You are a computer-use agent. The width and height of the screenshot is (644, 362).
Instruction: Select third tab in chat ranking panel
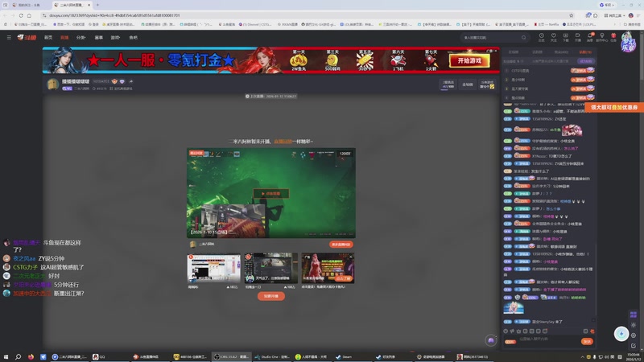click(x=561, y=52)
